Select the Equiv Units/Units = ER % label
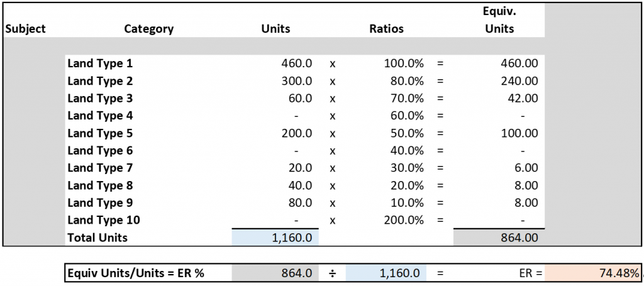This screenshot has width=644, height=286. coord(135,273)
